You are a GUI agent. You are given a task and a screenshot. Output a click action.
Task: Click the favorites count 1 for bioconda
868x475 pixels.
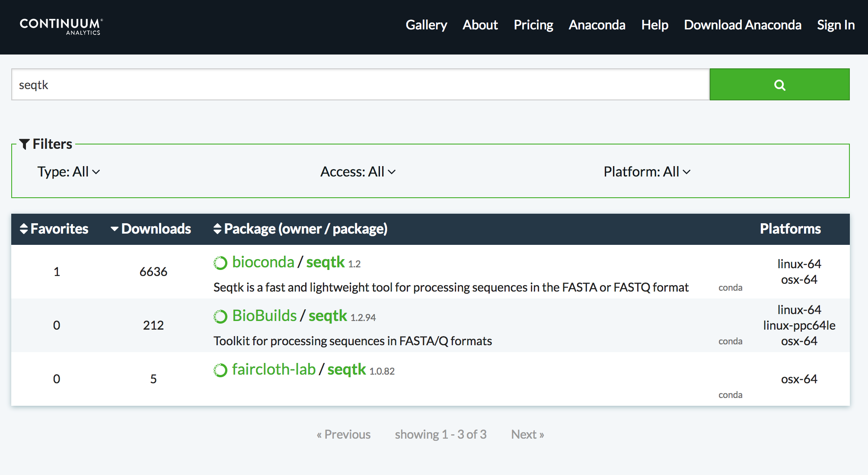[x=57, y=272]
